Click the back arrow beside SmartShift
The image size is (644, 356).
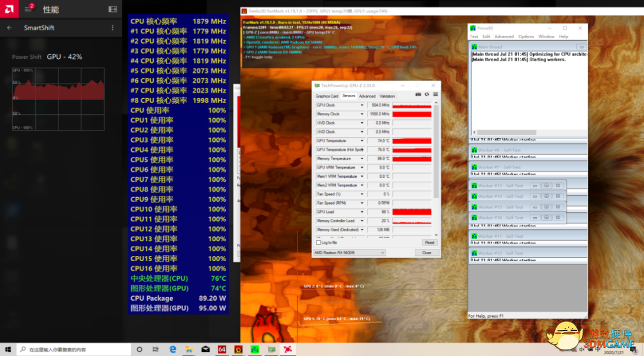coord(9,28)
